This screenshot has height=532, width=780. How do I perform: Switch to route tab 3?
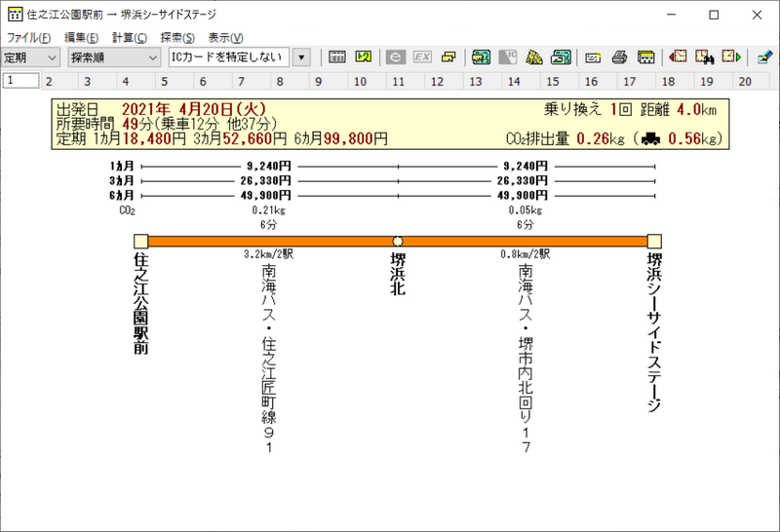(97, 81)
